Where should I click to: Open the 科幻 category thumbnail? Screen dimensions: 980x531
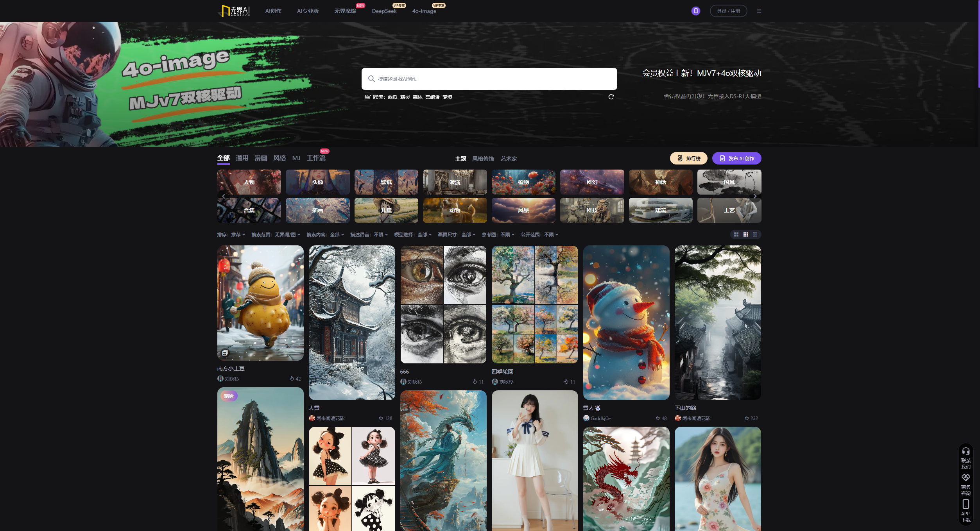pos(592,182)
